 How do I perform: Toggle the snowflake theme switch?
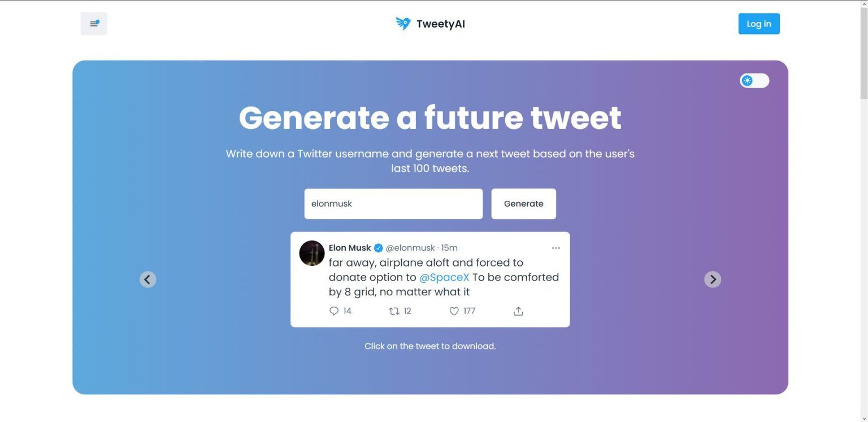[x=754, y=80]
